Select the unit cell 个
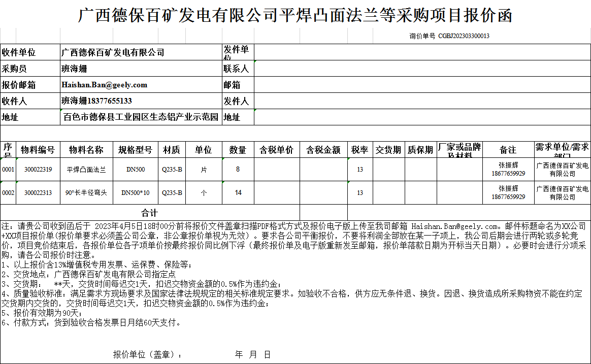Image resolution: width=591 pixels, height=364 pixels. point(204,192)
